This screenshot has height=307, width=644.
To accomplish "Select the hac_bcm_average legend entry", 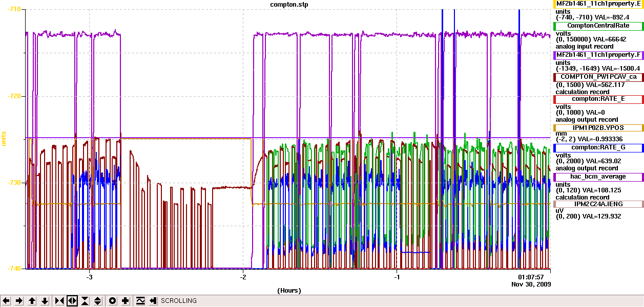I will pos(598,177).
